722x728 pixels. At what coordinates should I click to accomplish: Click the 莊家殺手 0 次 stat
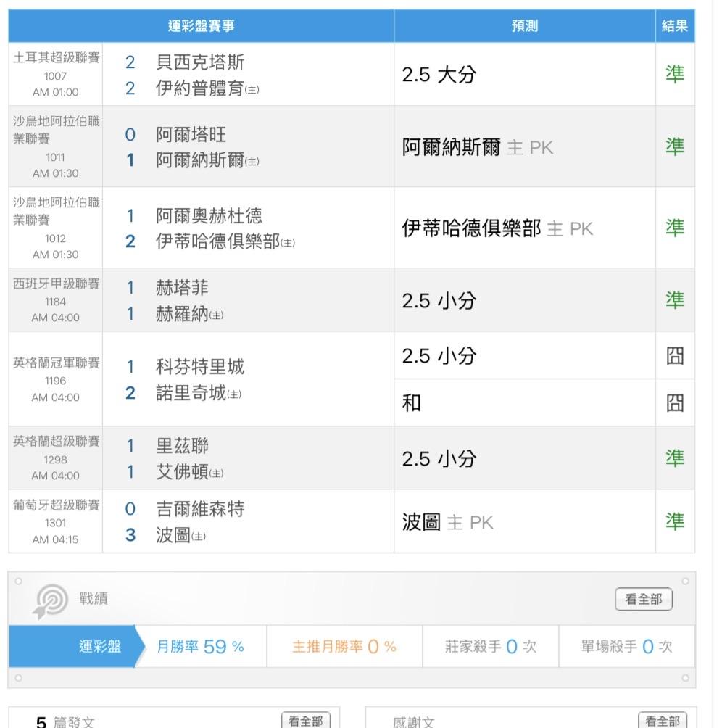pos(490,647)
